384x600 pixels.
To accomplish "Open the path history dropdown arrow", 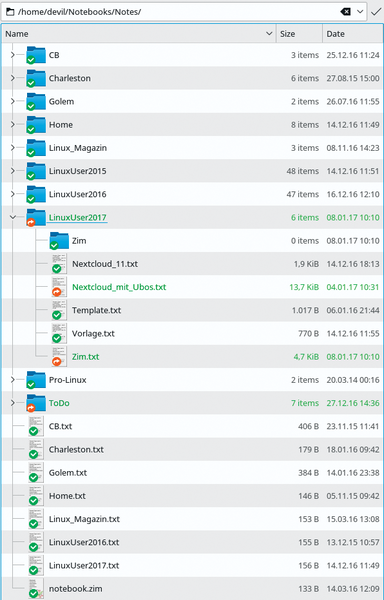I will [x=360, y=12].
